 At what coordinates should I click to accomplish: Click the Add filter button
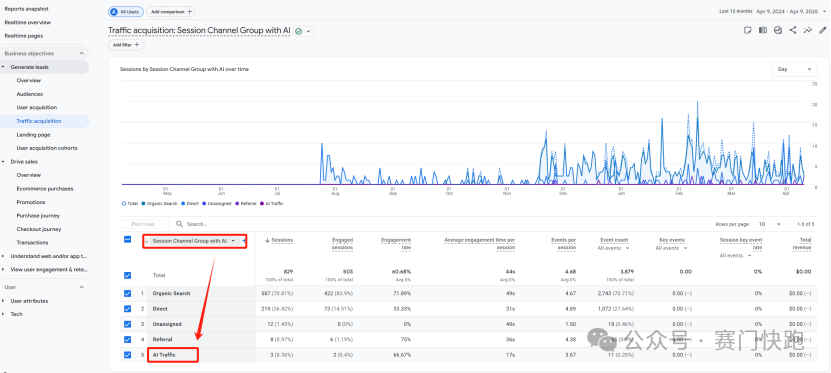pos(126,45)
